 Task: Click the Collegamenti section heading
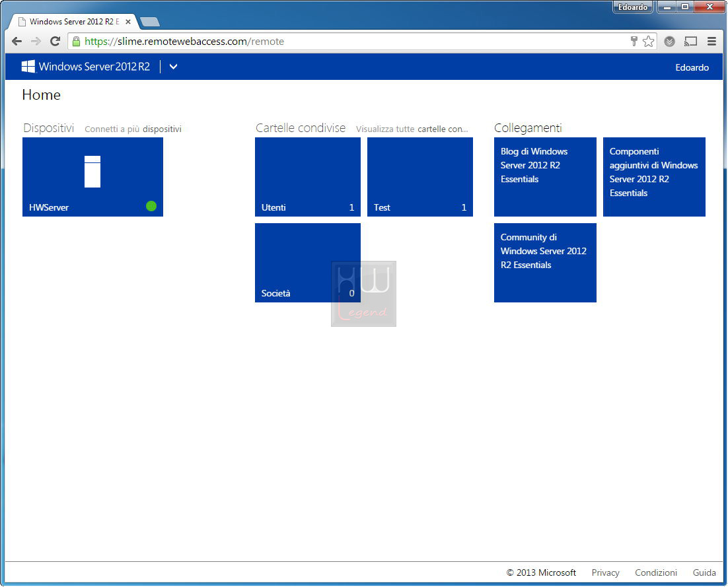click(528, 128)
